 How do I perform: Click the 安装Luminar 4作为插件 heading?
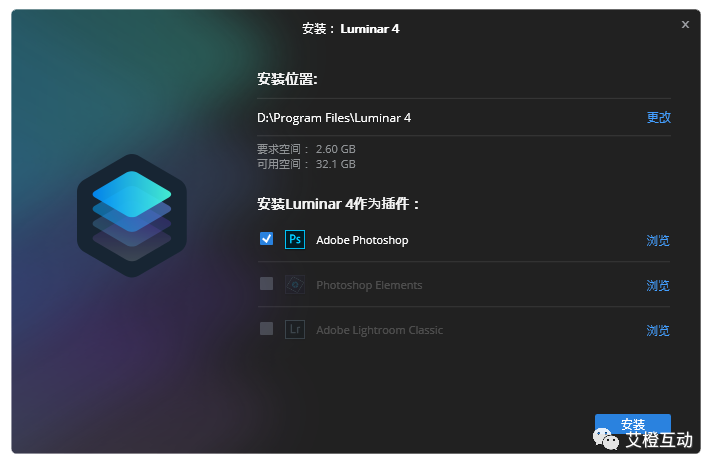(338, 203)
